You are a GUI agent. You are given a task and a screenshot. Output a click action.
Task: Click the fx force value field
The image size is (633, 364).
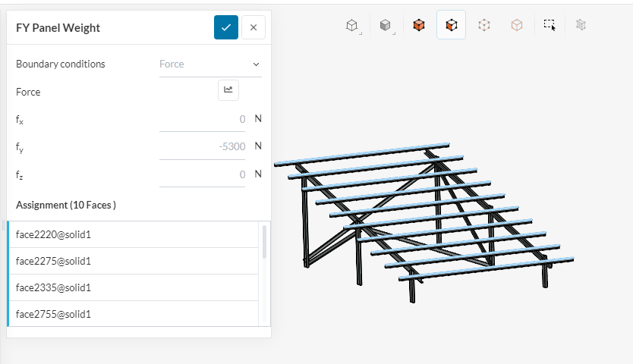click(203, 119)
